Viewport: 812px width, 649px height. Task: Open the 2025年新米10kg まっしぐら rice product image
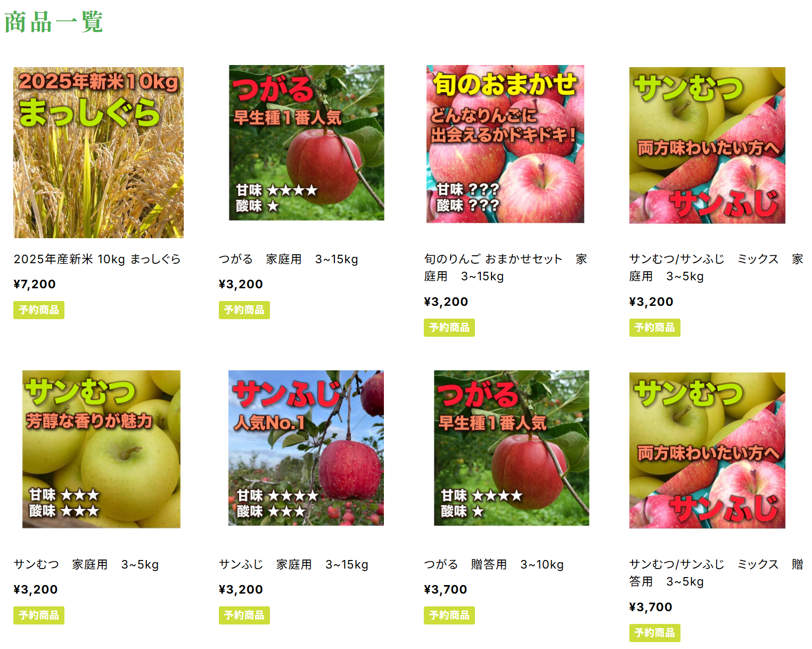(x=99, y=152)
